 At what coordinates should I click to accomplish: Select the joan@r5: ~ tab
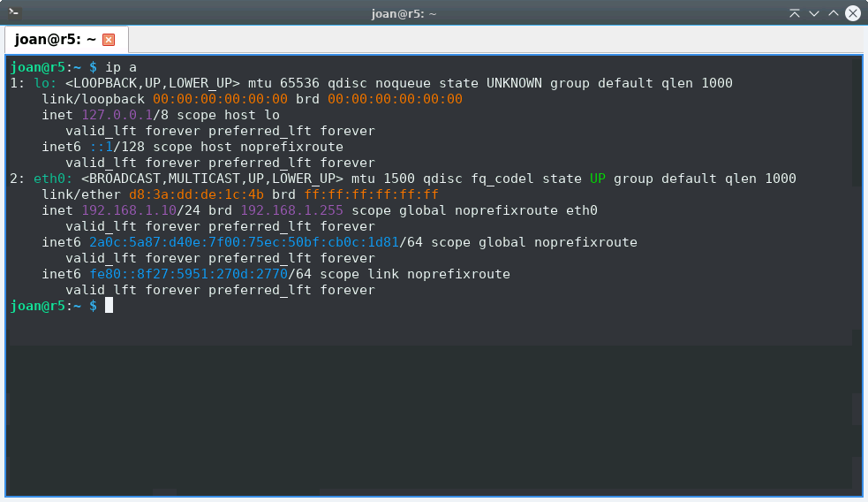click(x=55, y=40)
